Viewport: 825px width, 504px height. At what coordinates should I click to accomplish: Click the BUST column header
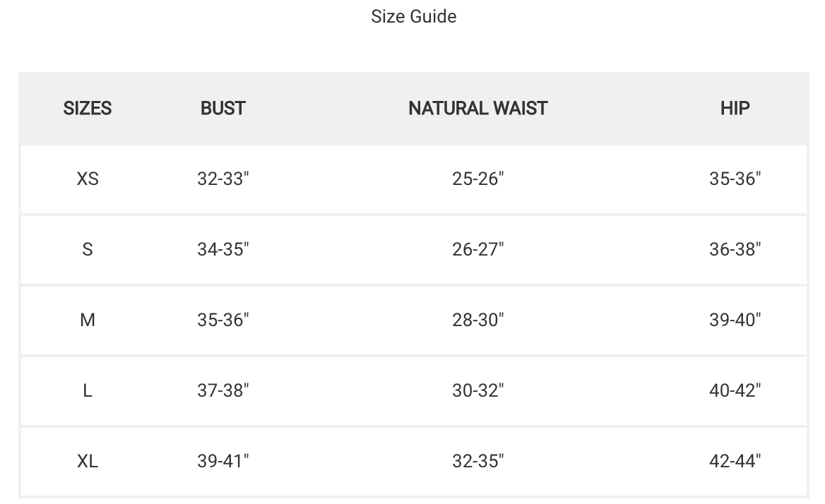[223, 108]
